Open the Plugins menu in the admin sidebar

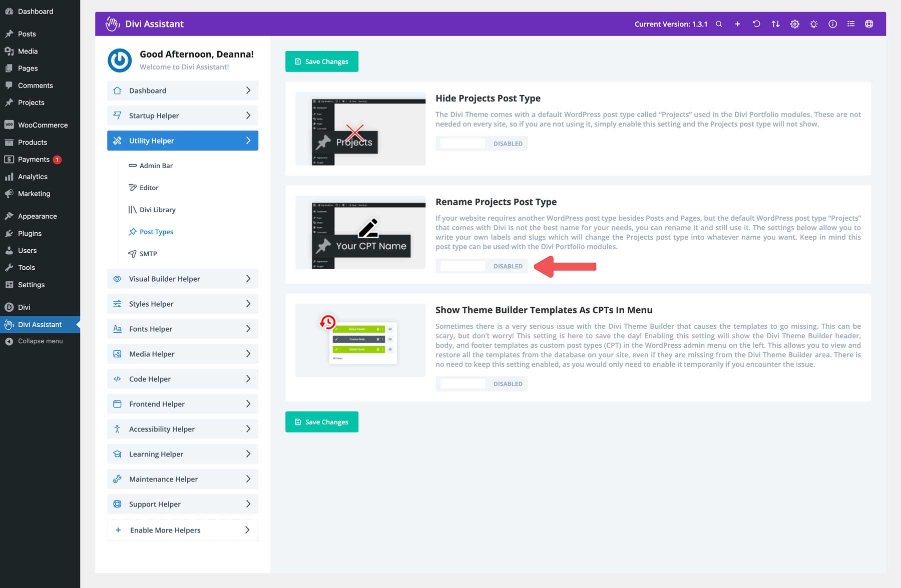pyautogui.click(x=29, y=233)
